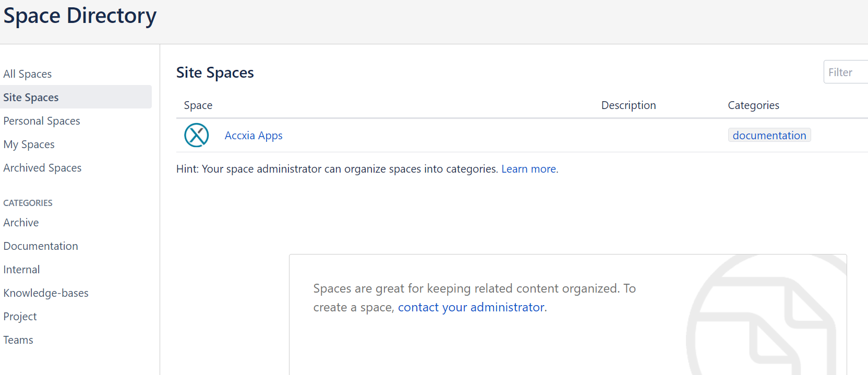Click the Space column header
This screenshot has width=868, height=375.
click(198, 105)
